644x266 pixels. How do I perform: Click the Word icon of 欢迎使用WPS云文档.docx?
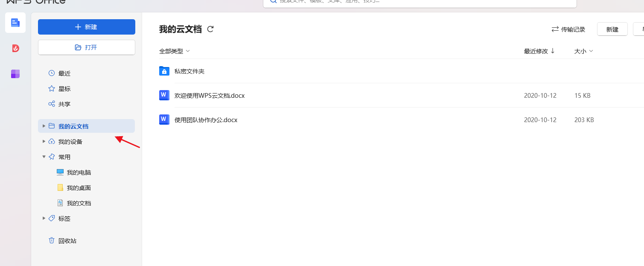(x=164, y=95)
